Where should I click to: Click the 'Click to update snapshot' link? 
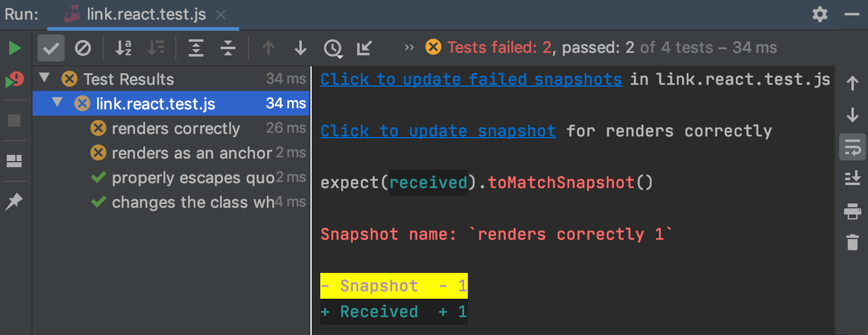click(438, 131)
